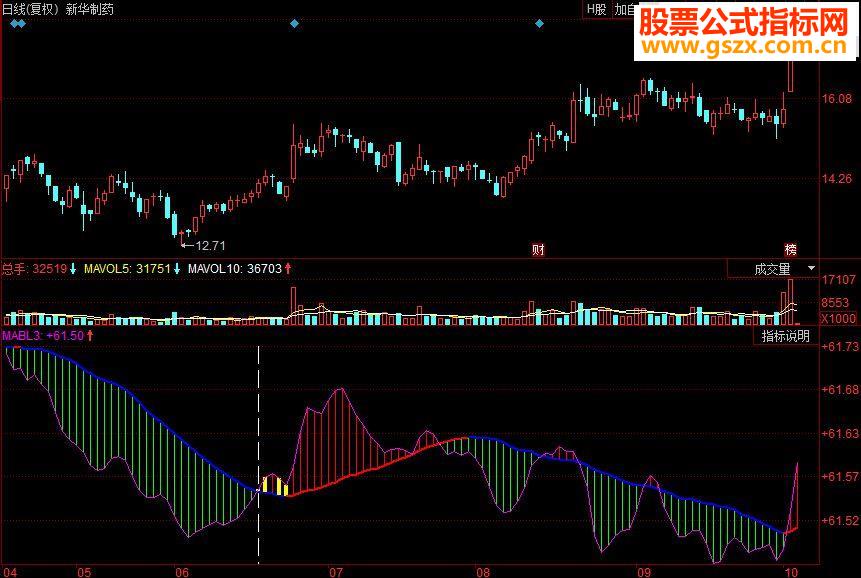Click the 12.71 low price label

pos(210,245)
